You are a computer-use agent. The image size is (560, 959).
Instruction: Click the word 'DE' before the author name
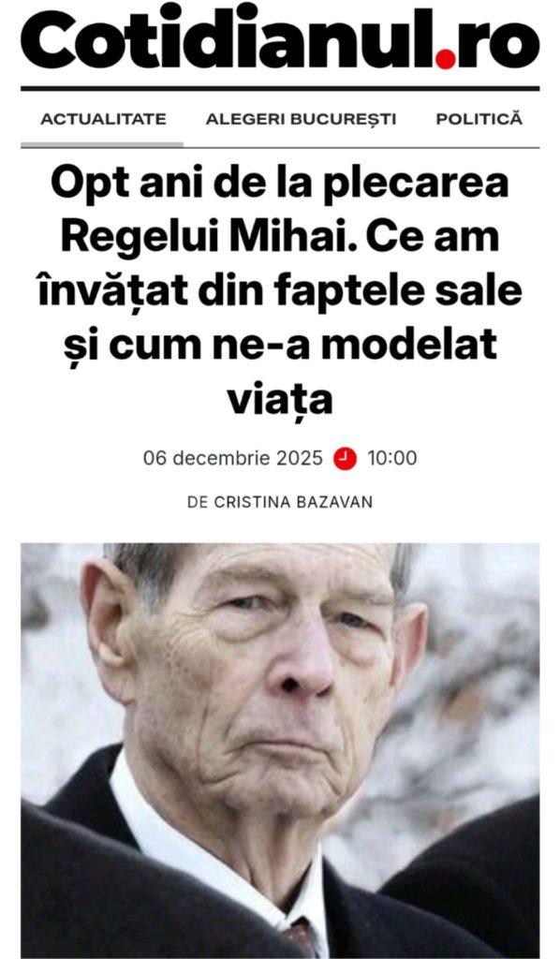(198, 502)
